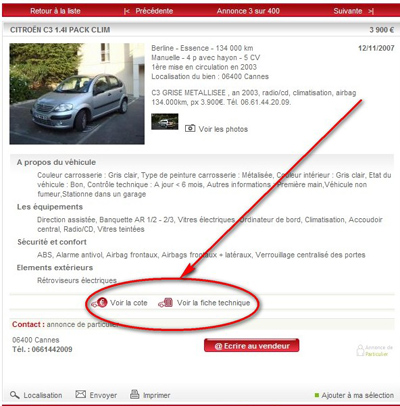The image size is (400, 406).
Task: Click the Annonce de Particulier badge icon
Action: (360, 350)
